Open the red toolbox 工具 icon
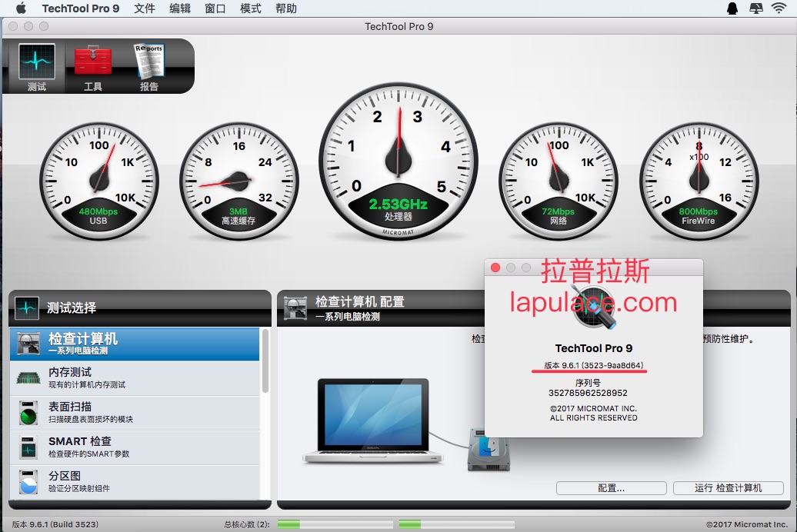 click(x=92, y=61)
